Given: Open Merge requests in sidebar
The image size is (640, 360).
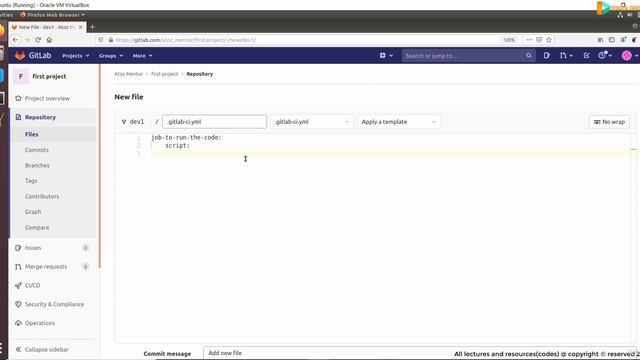Looking at the screenshot, I should click(46, 267).
